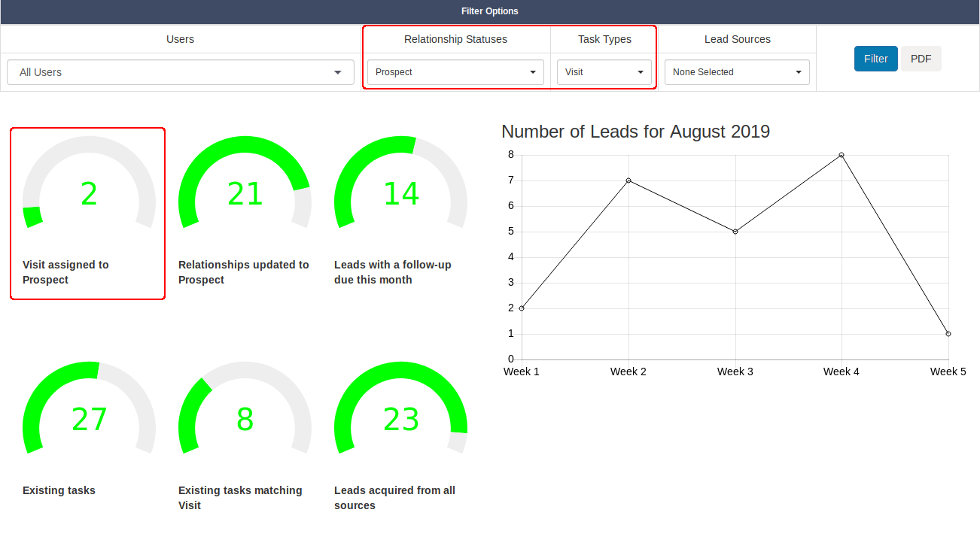Select the Visit assigned to Prospect gauge
This screenshot has width=980, height=558.
89,193
